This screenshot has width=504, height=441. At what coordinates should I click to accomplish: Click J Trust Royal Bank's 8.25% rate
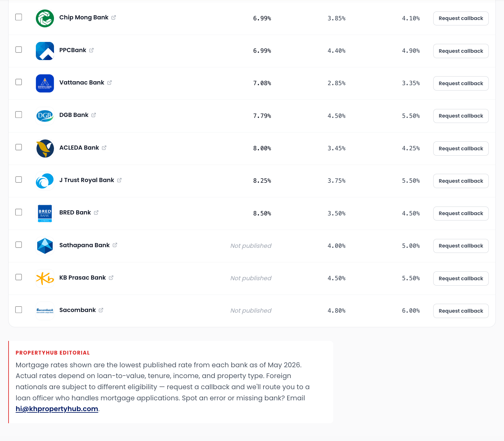click(x=262, y=181)
